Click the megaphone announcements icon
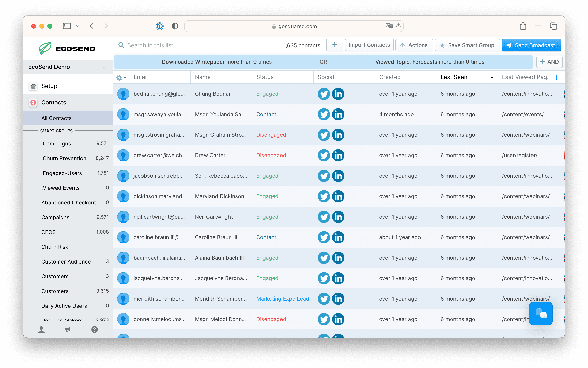This screenshot has width=588, height=368. (x=68, y=329)
